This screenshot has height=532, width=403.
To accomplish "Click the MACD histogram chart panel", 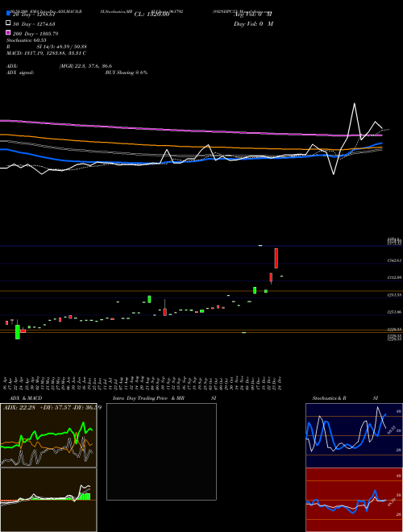I will (x=48, y=500).
